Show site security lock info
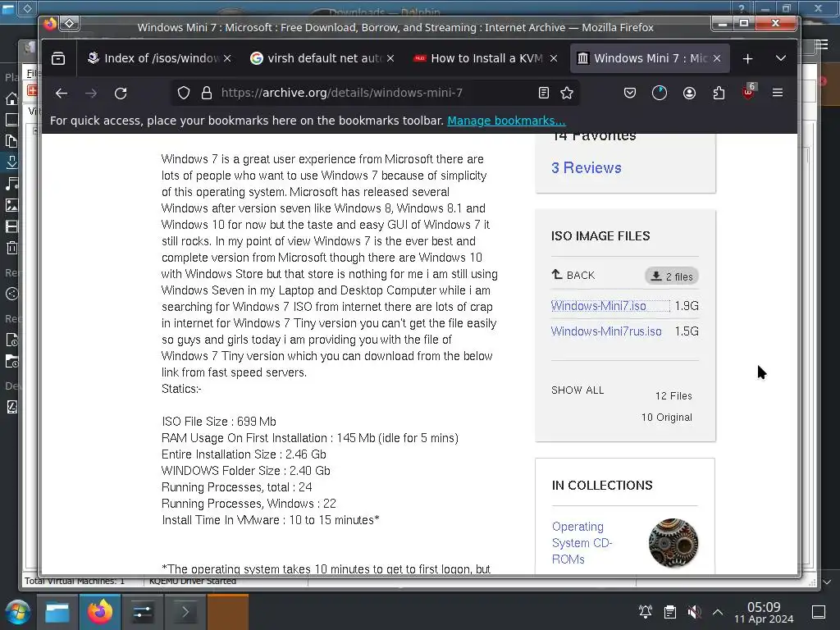The width and height of the screenshot is (840, 630). tap(206, 94)
